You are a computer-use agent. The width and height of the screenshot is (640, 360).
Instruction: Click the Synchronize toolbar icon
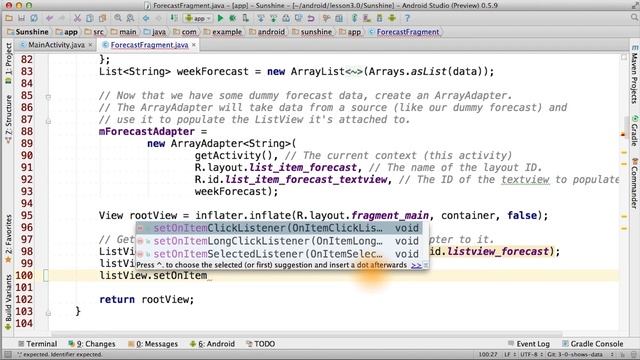[x=34, y=18]
